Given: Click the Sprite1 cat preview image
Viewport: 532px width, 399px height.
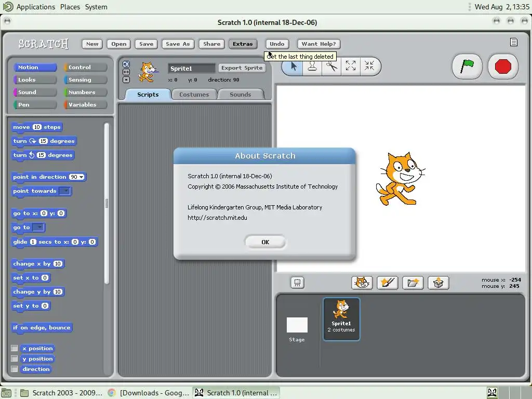Looking at the screenshot, I should coord(148,72).
